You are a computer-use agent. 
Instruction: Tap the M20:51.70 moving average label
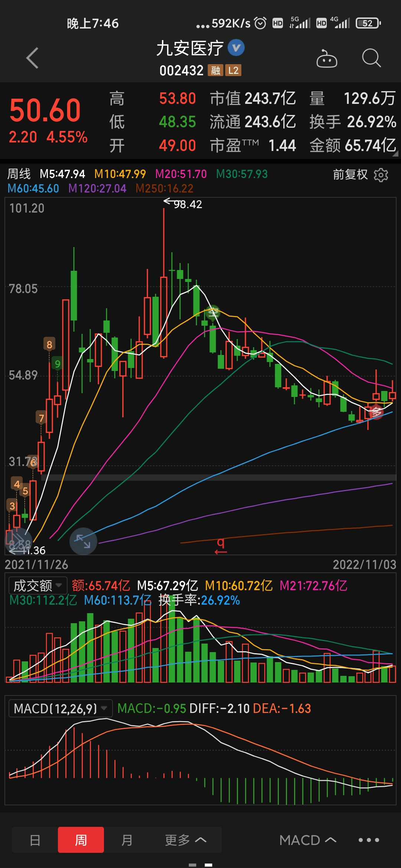tap(181, 174)
